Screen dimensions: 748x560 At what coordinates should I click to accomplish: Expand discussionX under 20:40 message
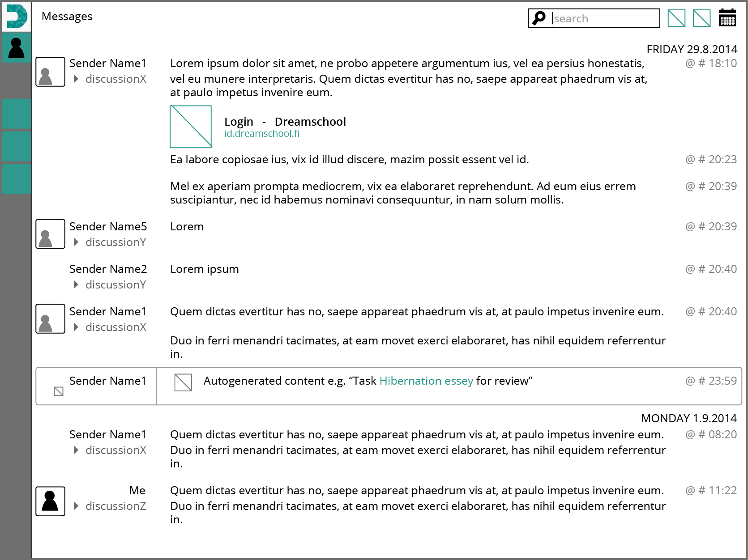76,327
